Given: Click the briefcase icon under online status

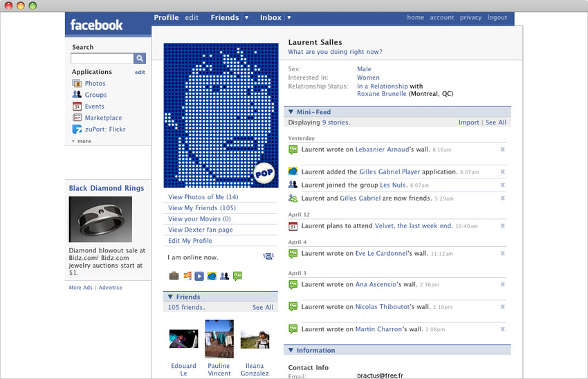Looking at the screenshot, I should 174,276.
